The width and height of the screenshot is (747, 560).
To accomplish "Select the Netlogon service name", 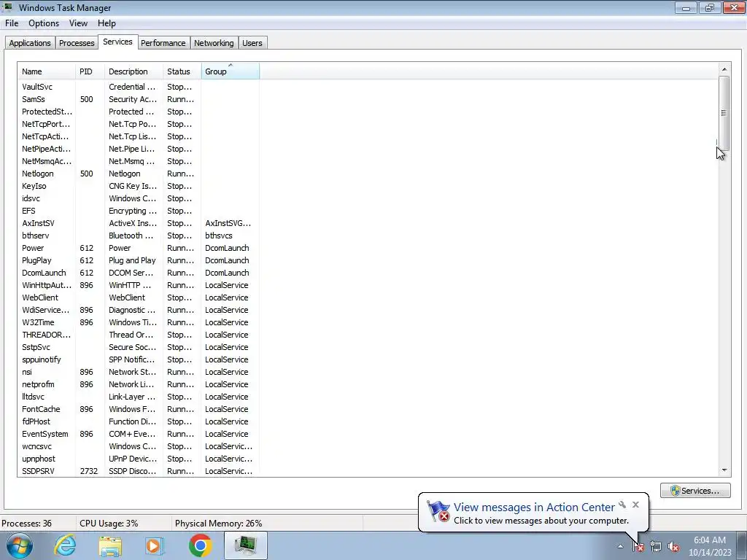I will [x=38, y=174].
